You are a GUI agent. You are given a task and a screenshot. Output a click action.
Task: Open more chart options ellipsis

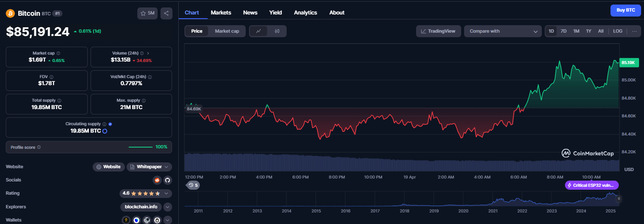click(634, 31)
